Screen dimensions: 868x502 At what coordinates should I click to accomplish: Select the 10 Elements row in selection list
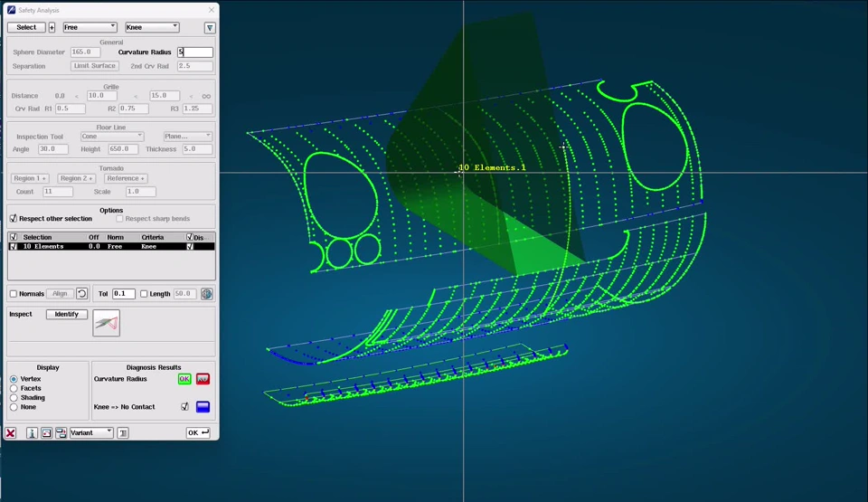pyautogui.click(x=111, y=247)
